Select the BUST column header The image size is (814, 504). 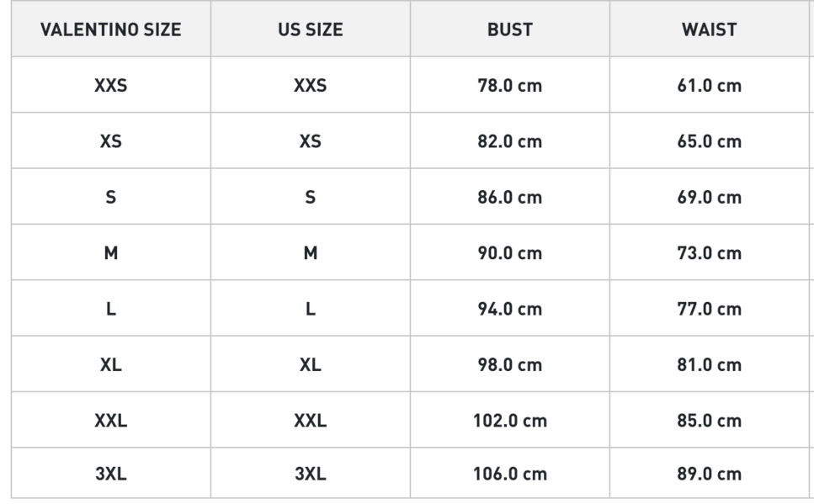point(510,29)
